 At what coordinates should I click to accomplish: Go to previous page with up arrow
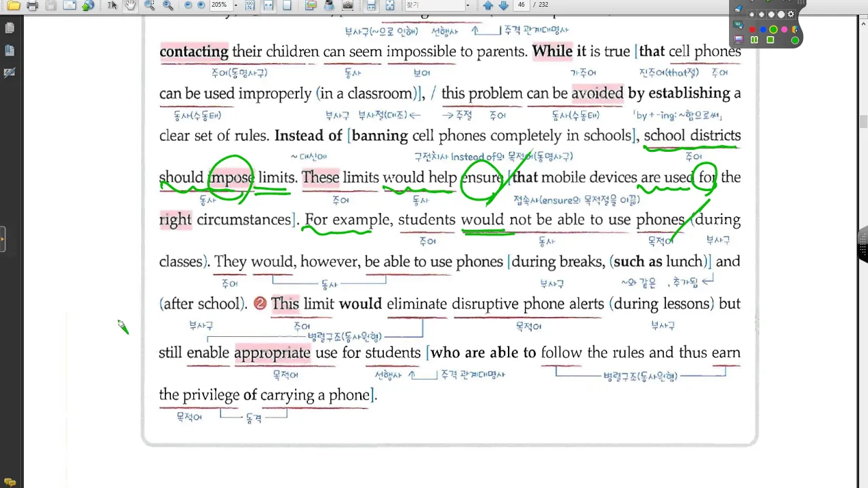[x=488, y=5]
